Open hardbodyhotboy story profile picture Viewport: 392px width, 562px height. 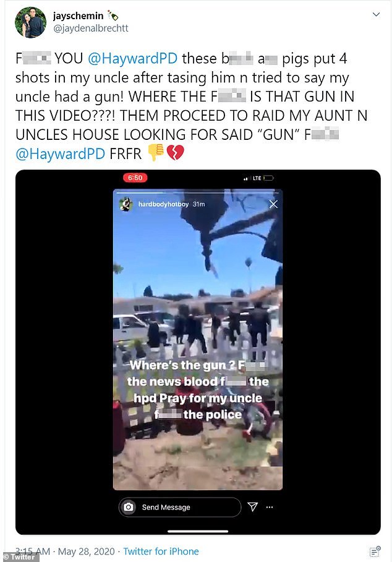[126, 204]
